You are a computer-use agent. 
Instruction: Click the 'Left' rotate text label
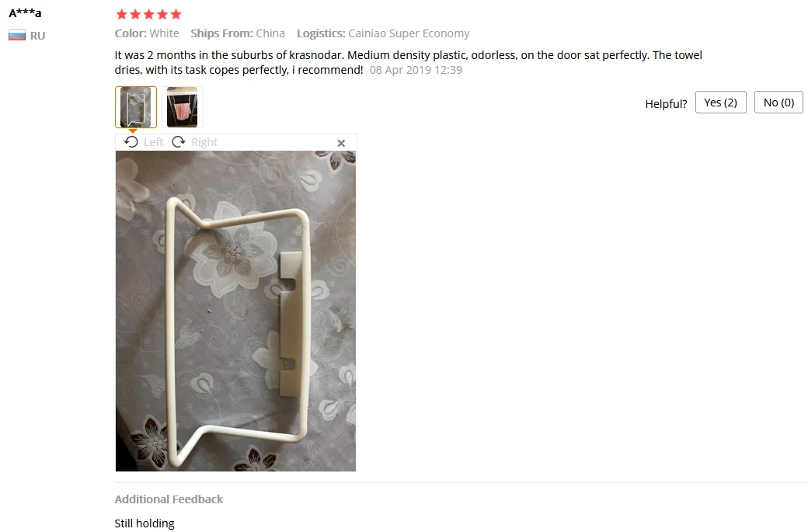[x=154, y=142]
